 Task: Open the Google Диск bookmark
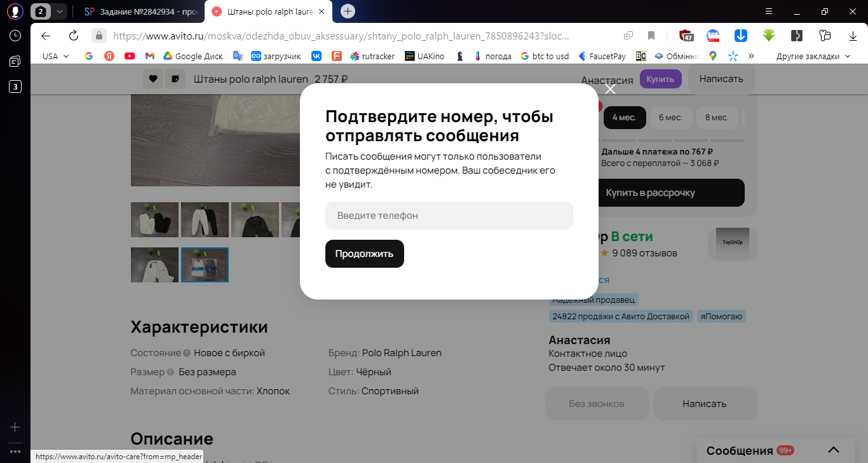[x=193, y=56]
